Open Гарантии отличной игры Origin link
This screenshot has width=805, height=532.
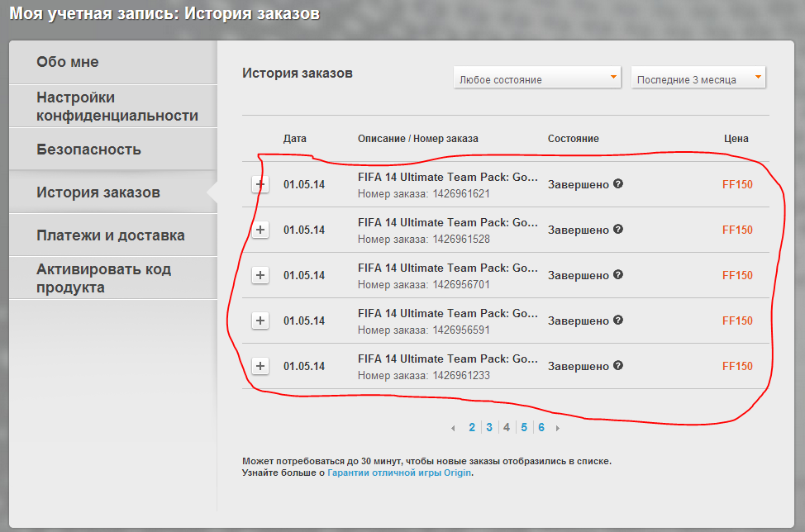pos(399,473)
